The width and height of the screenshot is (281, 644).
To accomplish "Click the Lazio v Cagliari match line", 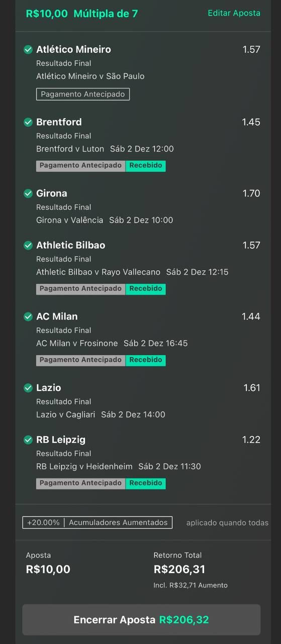I will [101, 415].
